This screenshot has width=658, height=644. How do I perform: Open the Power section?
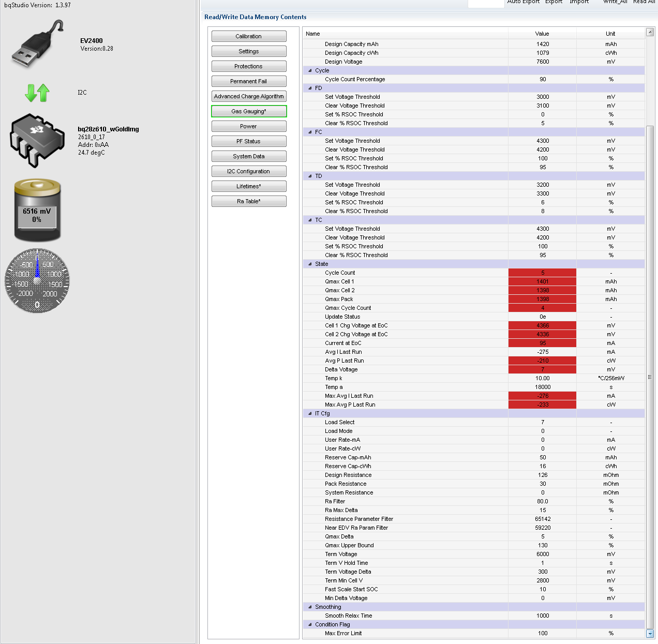pos(249,126)
